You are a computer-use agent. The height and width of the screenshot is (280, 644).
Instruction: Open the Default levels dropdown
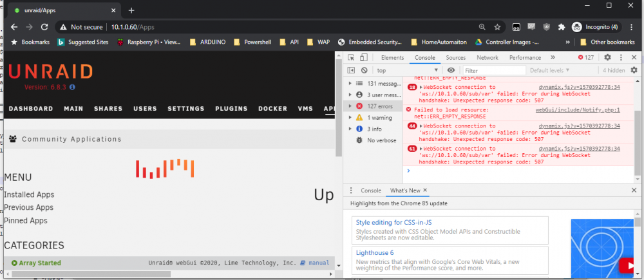(x=549, y=70)
